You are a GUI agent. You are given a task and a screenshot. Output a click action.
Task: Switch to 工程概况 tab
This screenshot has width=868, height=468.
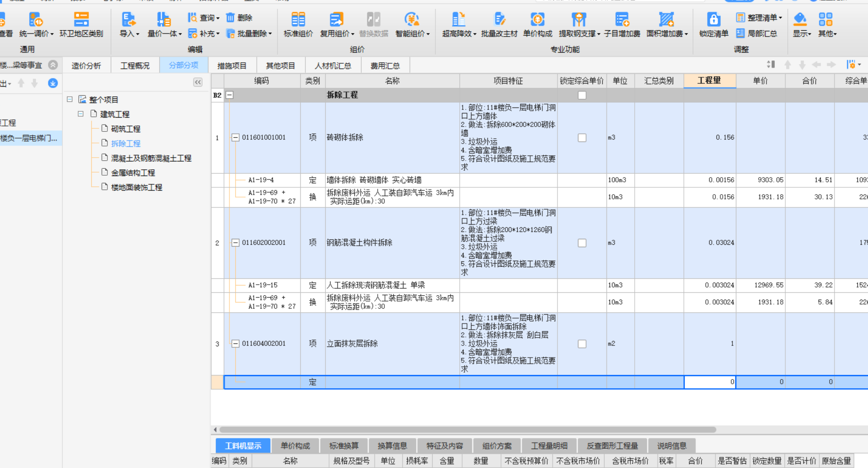(x=135, y=66)
